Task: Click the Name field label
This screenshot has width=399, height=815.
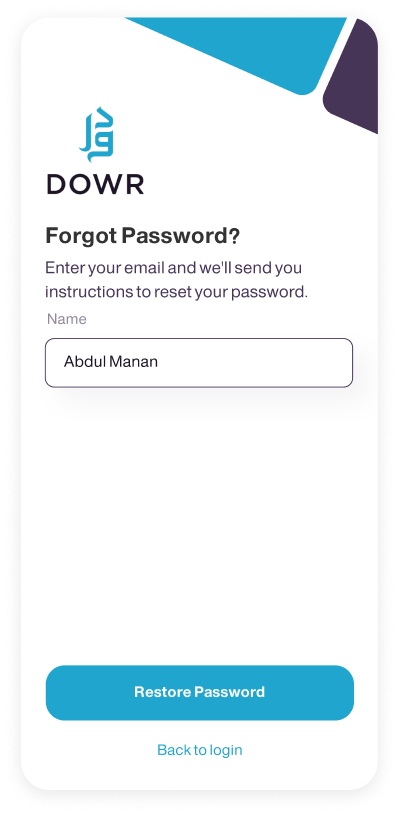Action: click(66, 319)
